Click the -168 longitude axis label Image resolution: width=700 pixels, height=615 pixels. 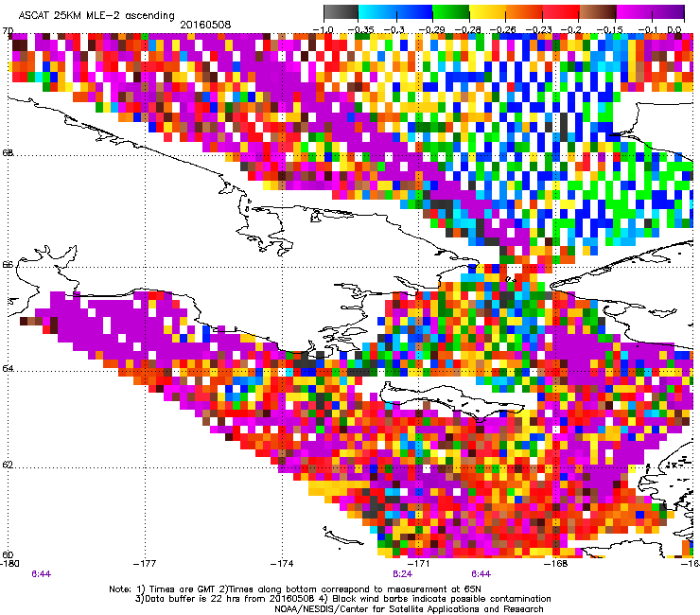[x=556, y=563]
